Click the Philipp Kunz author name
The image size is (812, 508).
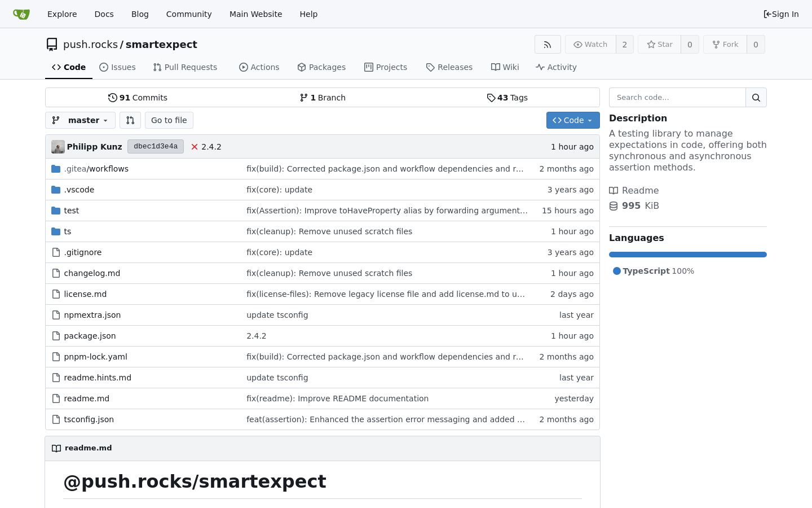94,147
